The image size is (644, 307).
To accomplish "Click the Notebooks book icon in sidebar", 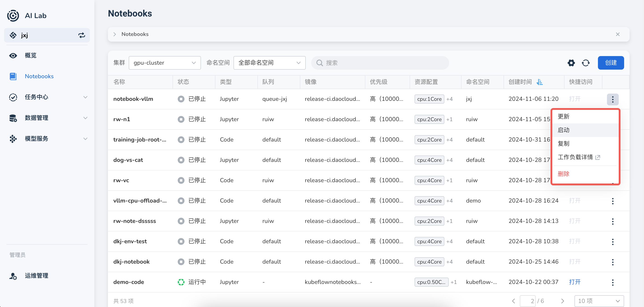I will click(13, 76).
